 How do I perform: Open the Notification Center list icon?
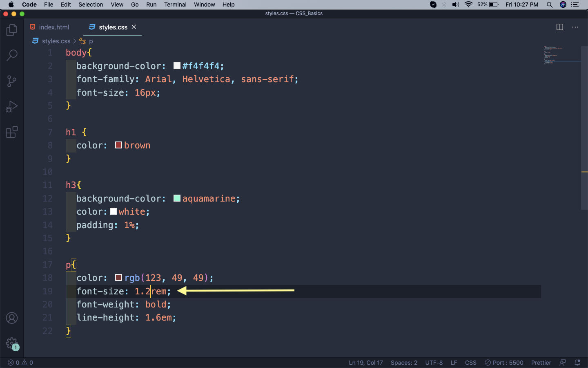[575, 4]
